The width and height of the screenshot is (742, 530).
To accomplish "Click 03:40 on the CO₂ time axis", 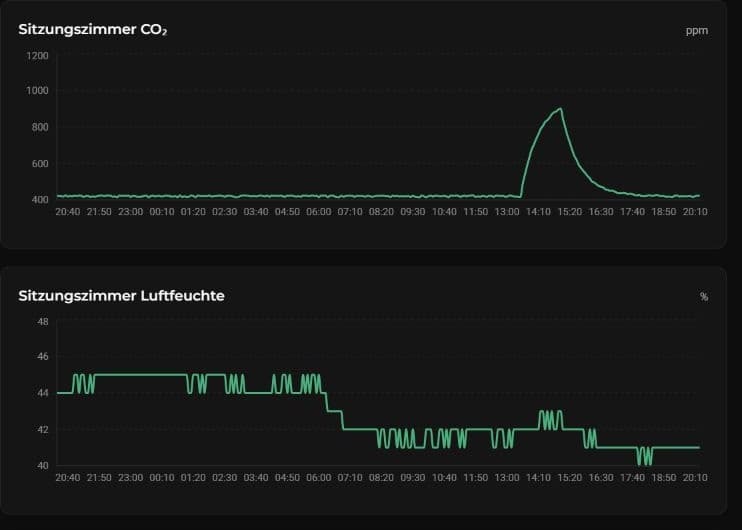I will coord(256,212).
